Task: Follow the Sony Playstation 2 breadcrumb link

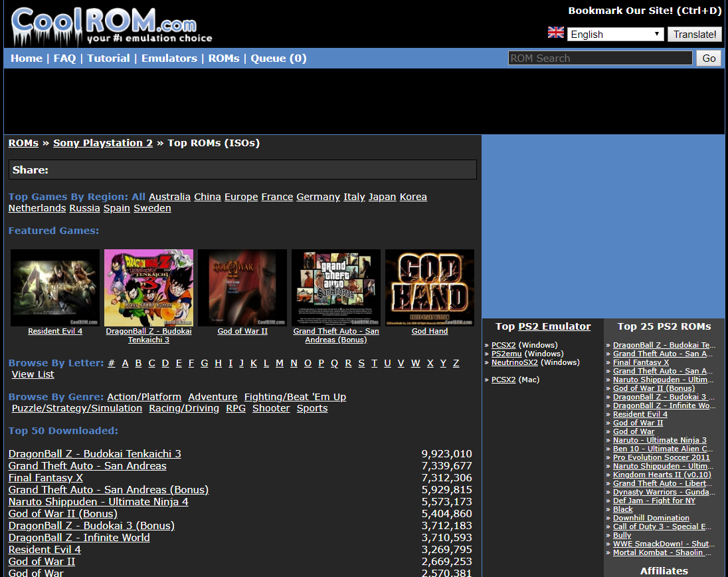Action: (x=102, y=143)
